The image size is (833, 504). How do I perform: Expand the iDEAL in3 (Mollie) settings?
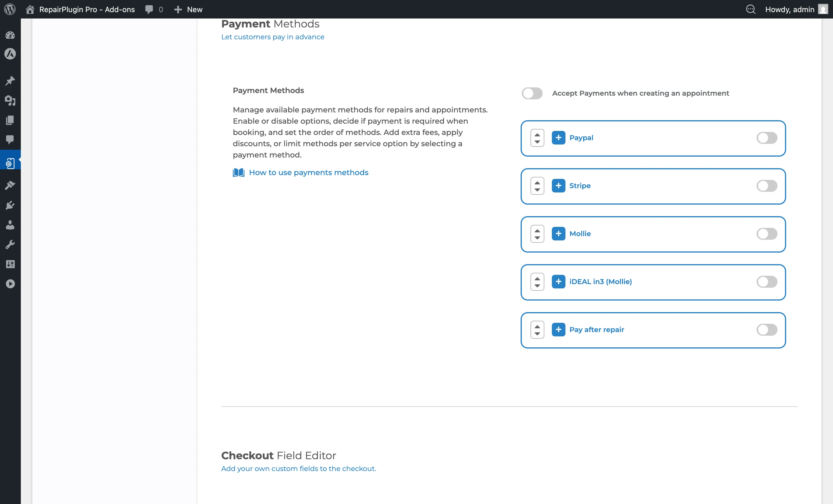pos(559,281)
